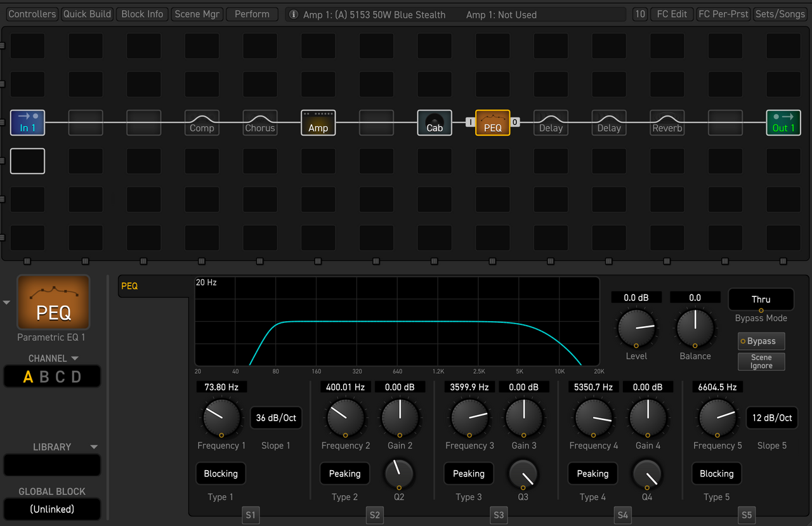This screenshot has height=526, width=812.
Task: Expand the CHANNEL menu arrow
Action: point(75,358)
